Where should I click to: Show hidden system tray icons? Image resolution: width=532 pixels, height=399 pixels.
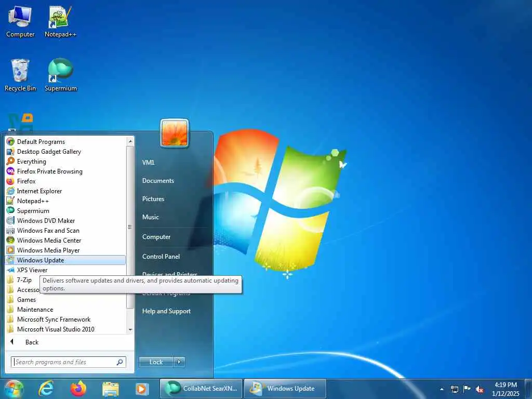point(442,389)
